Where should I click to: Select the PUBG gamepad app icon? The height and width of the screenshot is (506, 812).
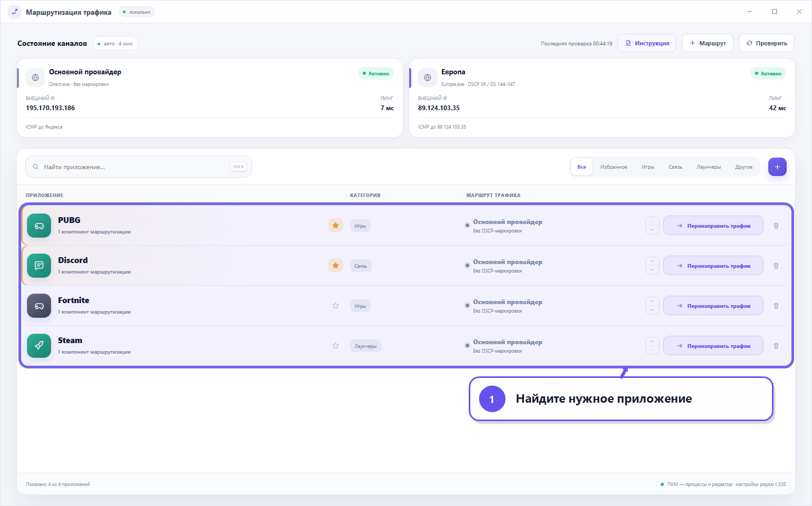pos(39,226)
